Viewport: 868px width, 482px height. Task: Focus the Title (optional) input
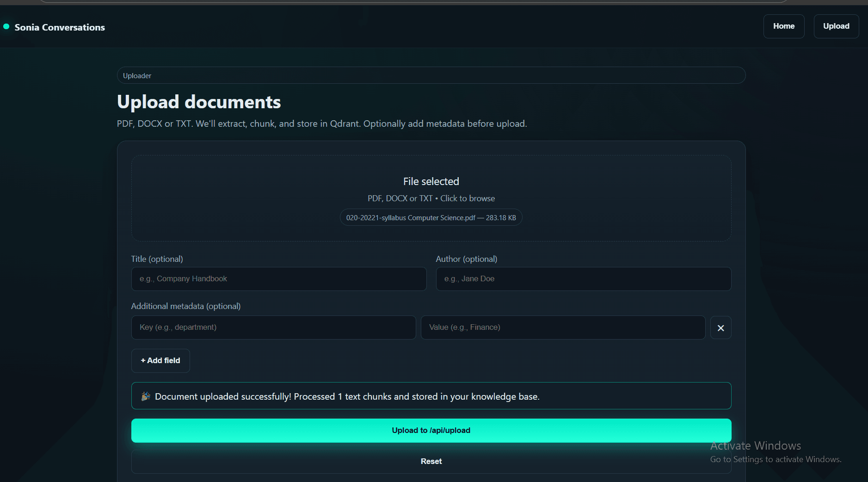pos(279,279)
